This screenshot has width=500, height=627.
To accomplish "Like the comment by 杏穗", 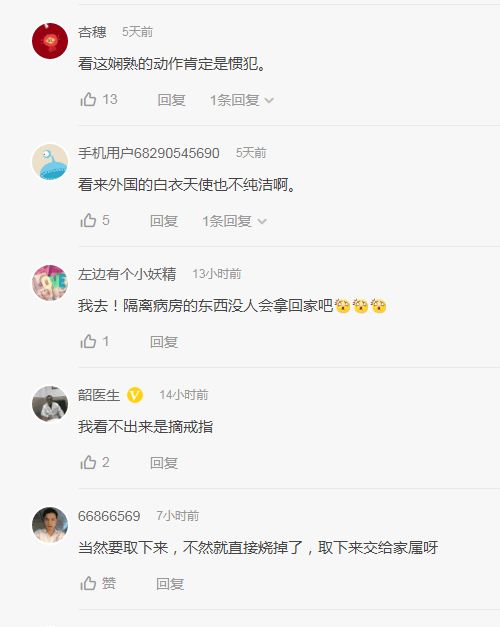I will [x=98, y=99].
